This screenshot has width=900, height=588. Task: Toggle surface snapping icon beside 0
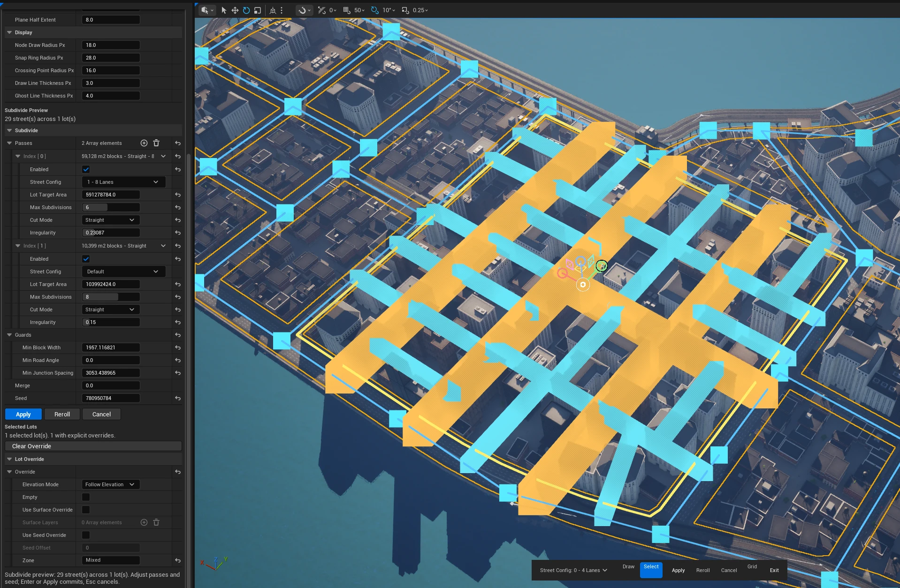click(x=321, y=10)
